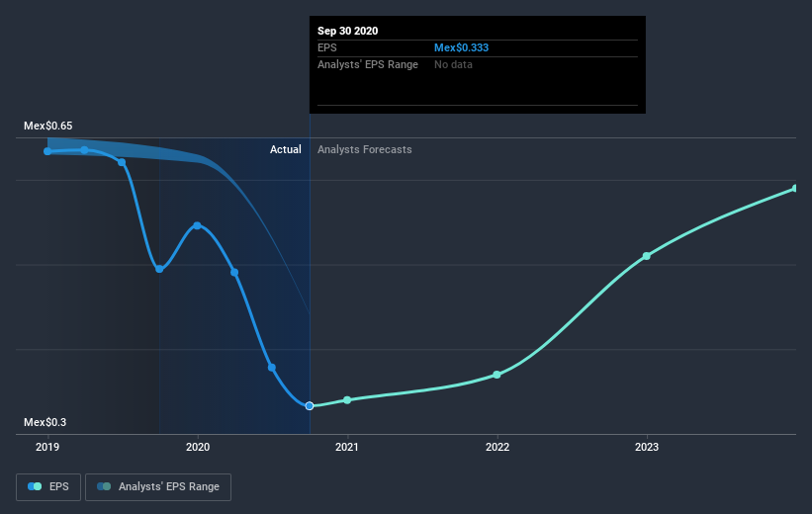Select the forecast point at 2023

[x=646, y=256]
